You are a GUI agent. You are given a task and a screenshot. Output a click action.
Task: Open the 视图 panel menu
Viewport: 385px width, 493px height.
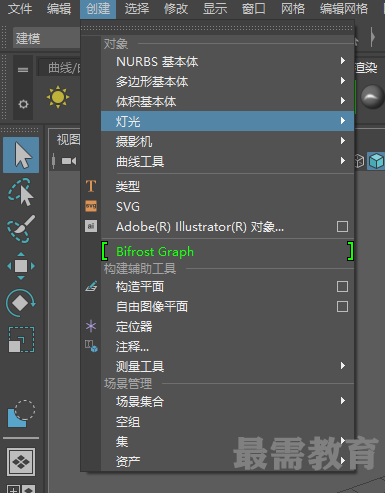coord(68,139)
